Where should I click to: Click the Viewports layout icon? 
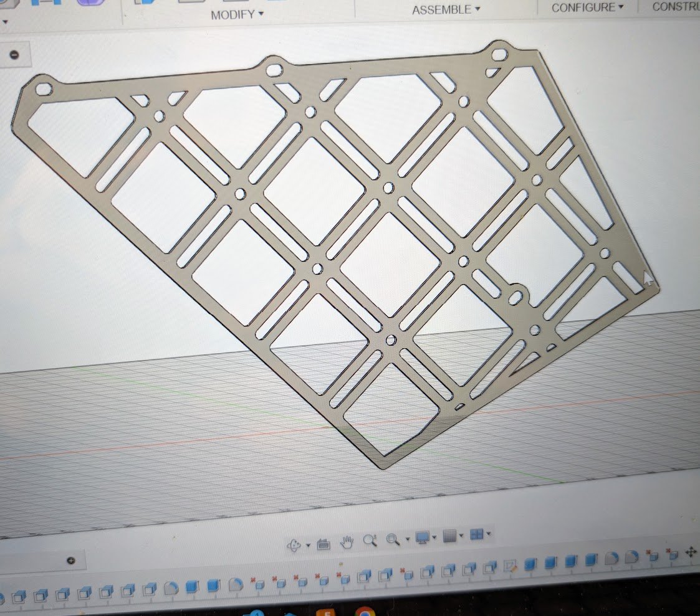point(477,534)
